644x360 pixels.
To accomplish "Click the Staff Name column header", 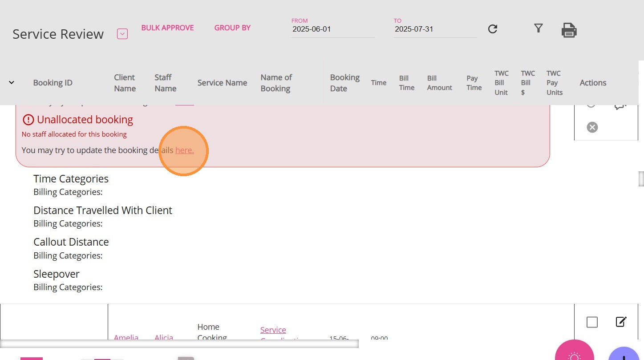I will [x=166, y=83].
